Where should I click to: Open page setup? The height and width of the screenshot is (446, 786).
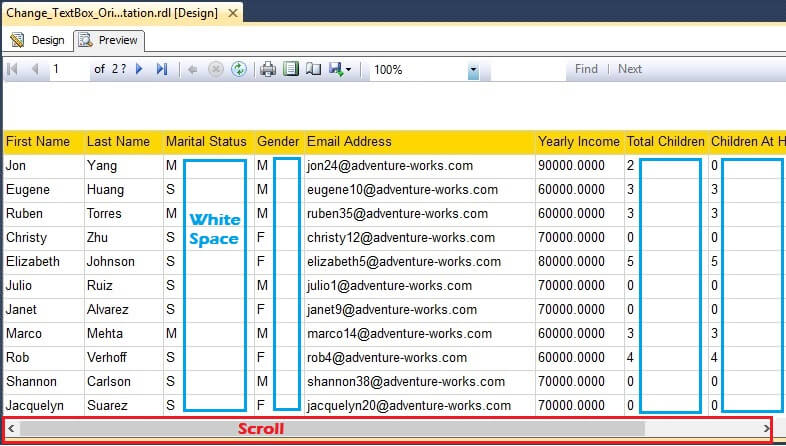tap(313, 69)
